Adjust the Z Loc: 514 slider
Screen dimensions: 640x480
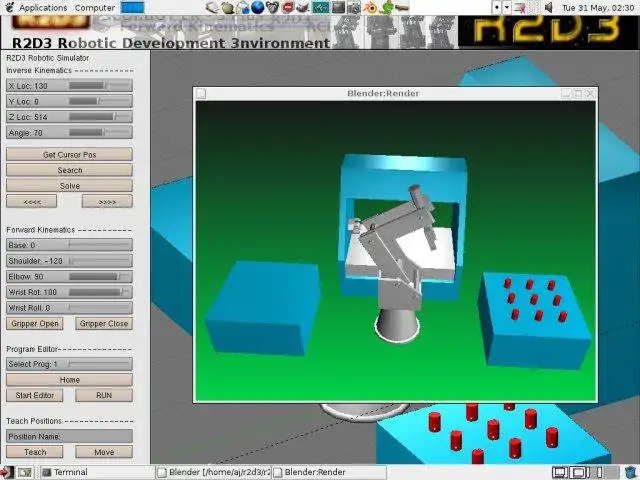[x=69, y=117]
